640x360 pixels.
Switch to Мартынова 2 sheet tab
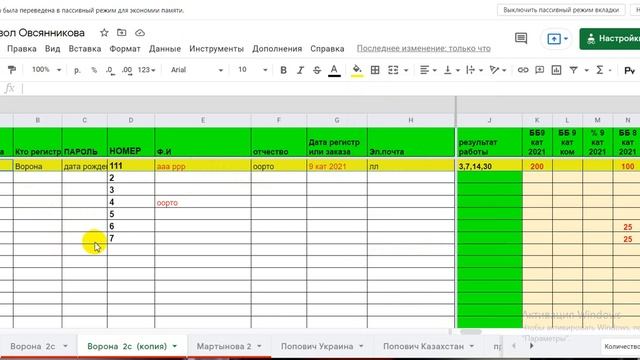[x=224, y=346]
